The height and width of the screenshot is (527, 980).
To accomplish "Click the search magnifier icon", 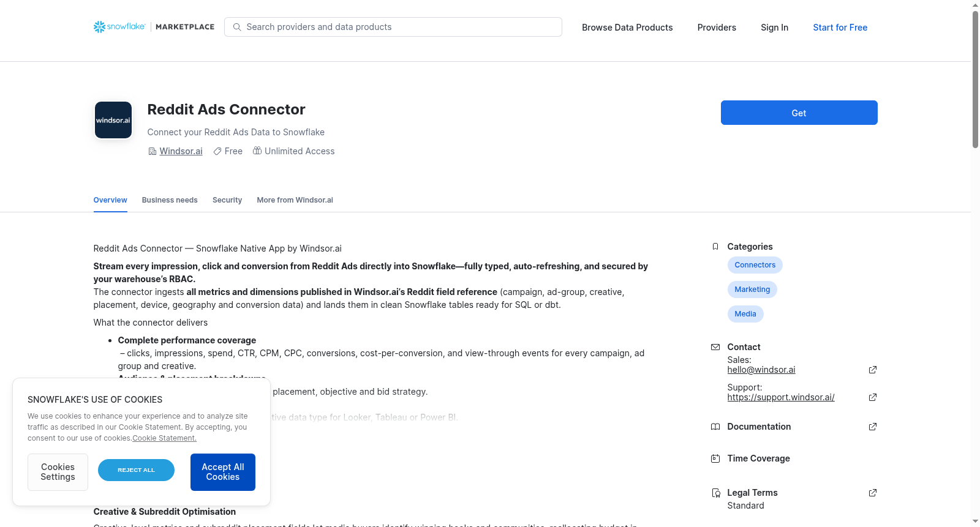I will click(237, 27).
